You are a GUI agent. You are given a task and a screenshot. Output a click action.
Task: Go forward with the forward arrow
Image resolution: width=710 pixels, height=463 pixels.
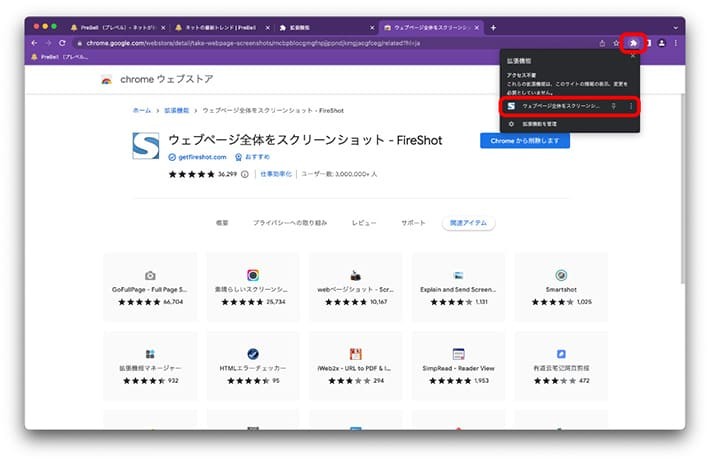48,43
